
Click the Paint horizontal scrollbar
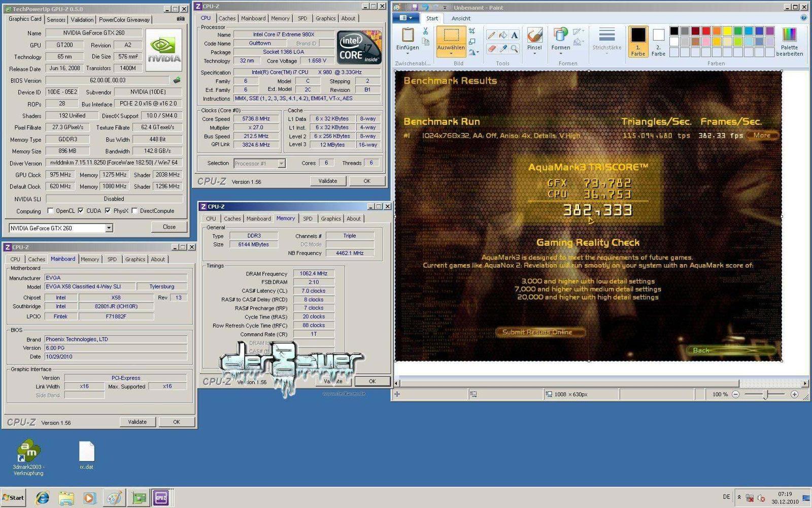pyautogui.click(x=601, y=383)
